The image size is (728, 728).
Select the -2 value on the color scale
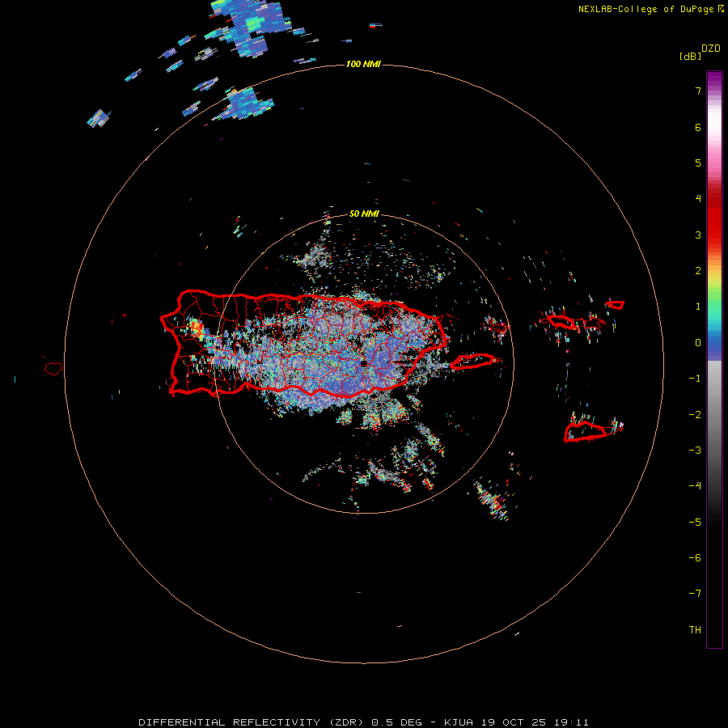click(x=695, y=415)
